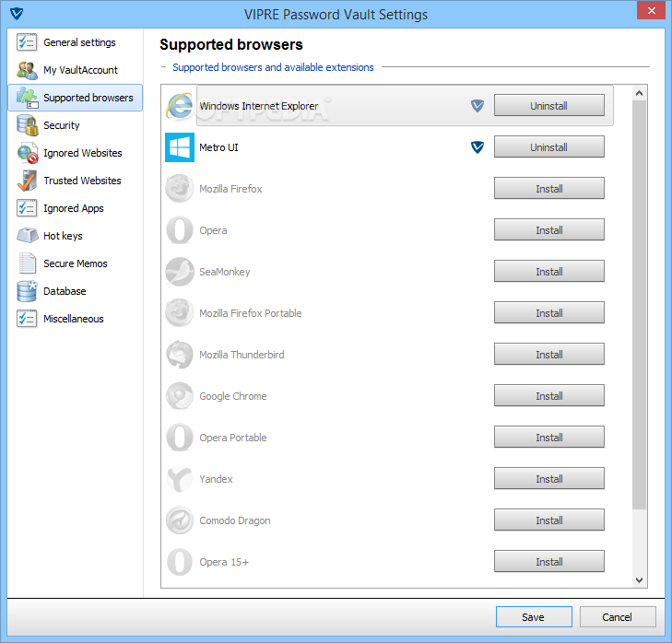Click the Metro UI Windows logo icon

pos(180,147)
